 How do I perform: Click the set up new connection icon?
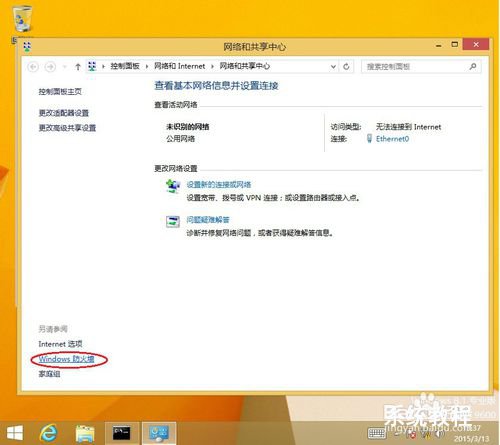(x=173, y=186)
